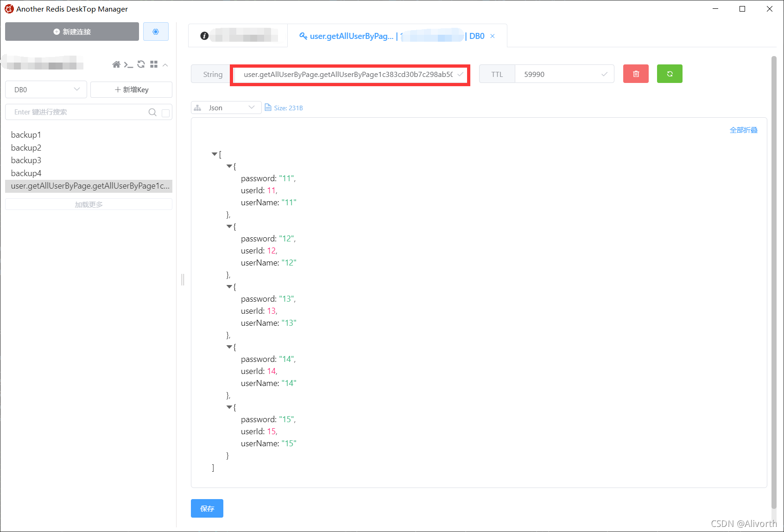The image size is (784, 532).
Task: Focus the key search input field
Action: 79,112
